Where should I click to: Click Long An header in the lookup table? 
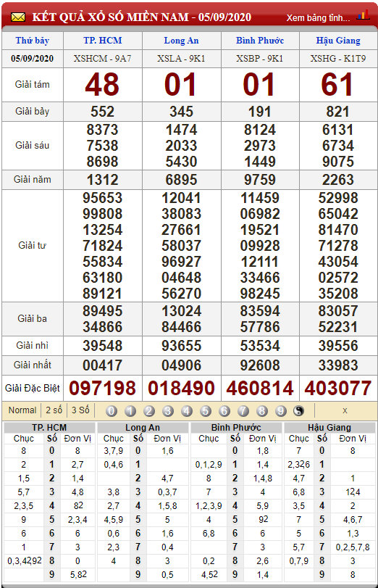pyautogui.click(x=143, y=428)
